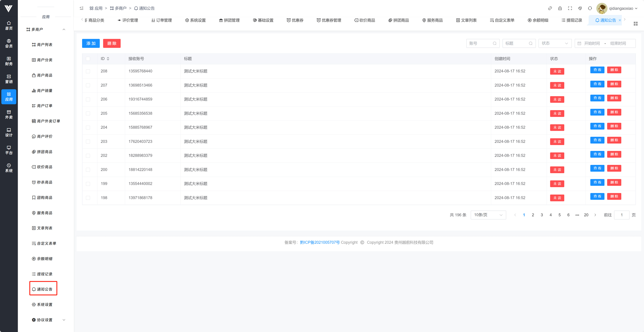Open 会员 section in left sidebar

point(9,43)
